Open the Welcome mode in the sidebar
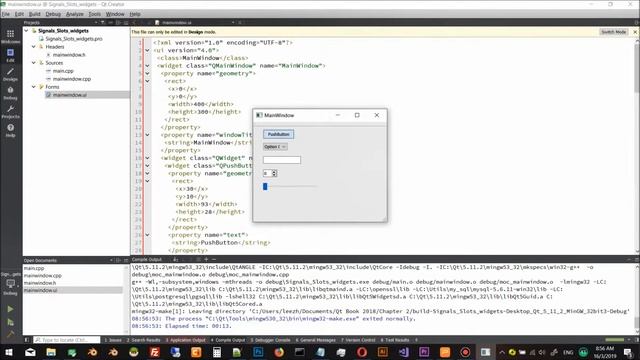Viewport: 640px width, 360px height. pyautogui.click(x=10, y=36)
